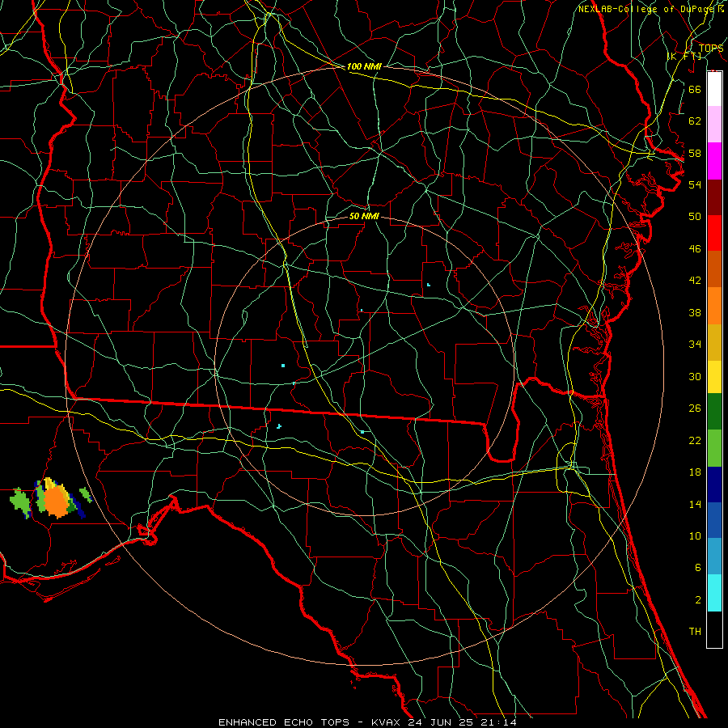Select the dark red legend band
Screen dimensions: 728x728
[714, 197]
